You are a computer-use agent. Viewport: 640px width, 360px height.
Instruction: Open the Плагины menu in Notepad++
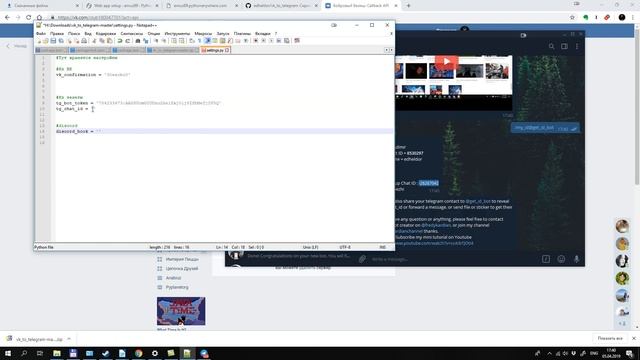tap(242, 33)
